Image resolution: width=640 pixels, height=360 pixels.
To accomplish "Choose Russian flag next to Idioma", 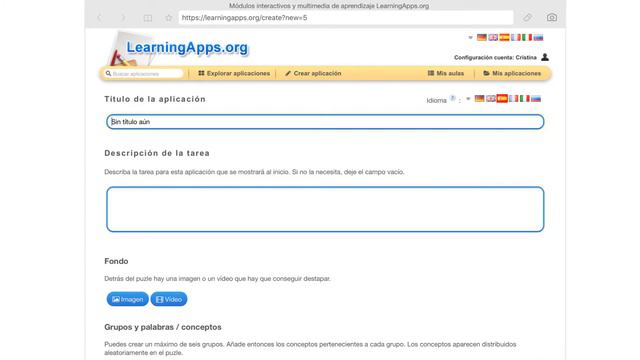I will [x=536, y=99].
